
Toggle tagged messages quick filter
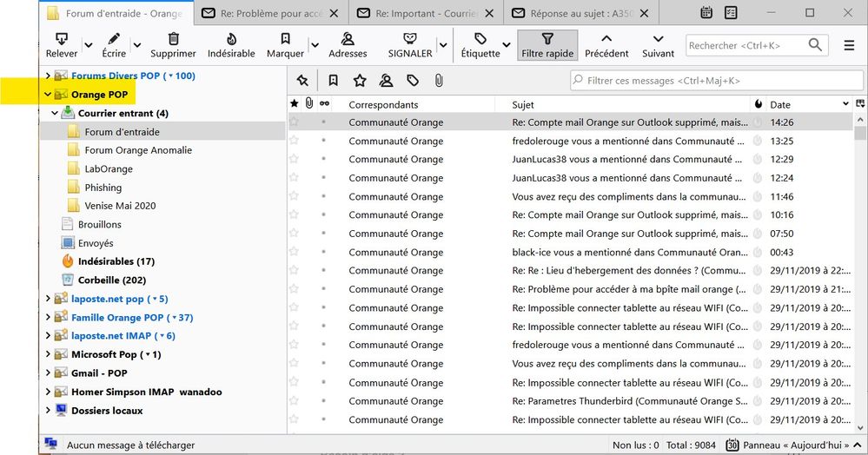[x=413, y=81]
